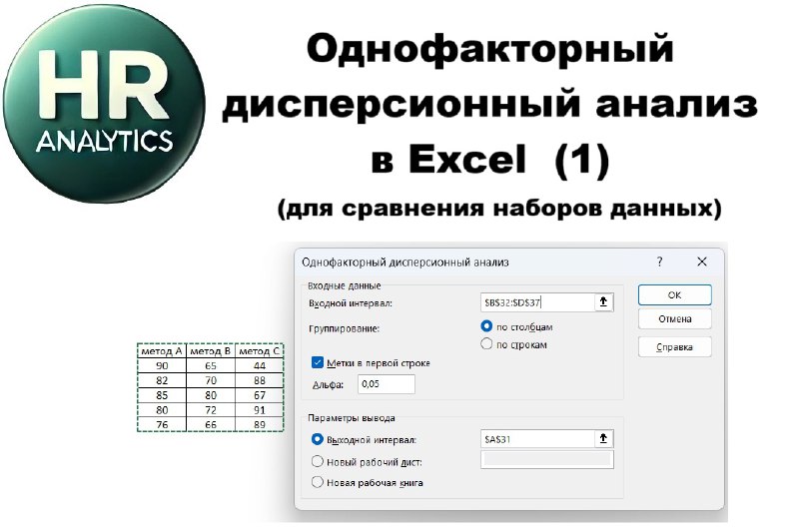The image size is (799, 532).
Task: Open help via Справка button
Action: [x=675, y=347]
